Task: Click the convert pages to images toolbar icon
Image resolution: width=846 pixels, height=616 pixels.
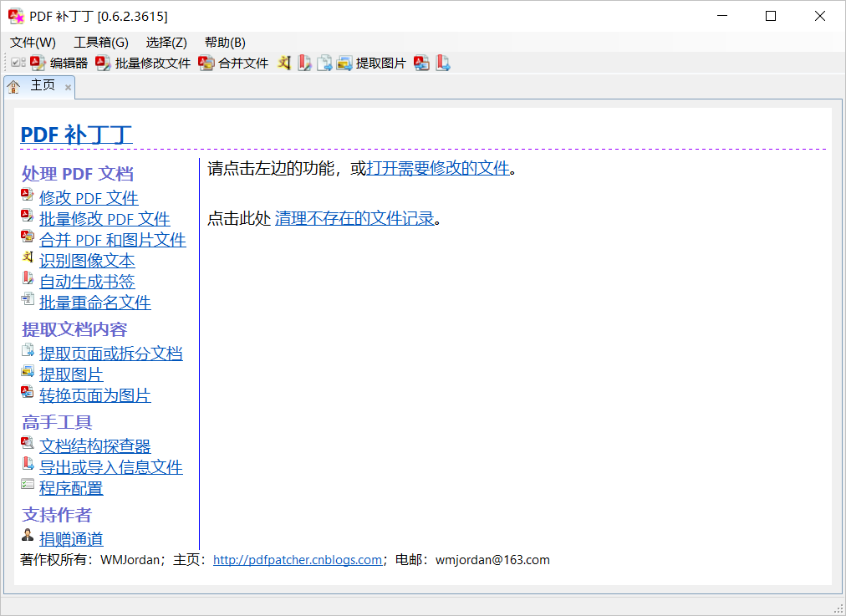Action: click(x=421, y=63)
